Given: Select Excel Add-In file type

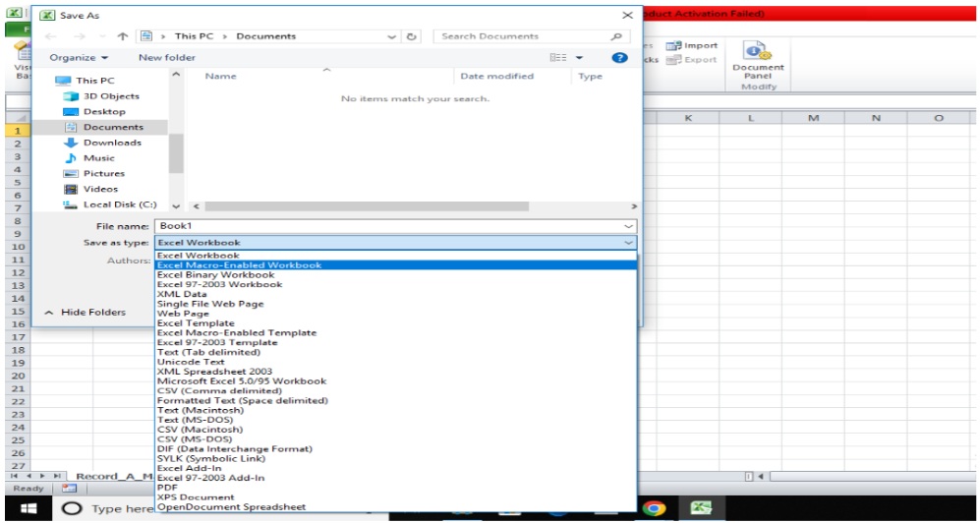Looking at the screenshot, I should coord(395,468).
